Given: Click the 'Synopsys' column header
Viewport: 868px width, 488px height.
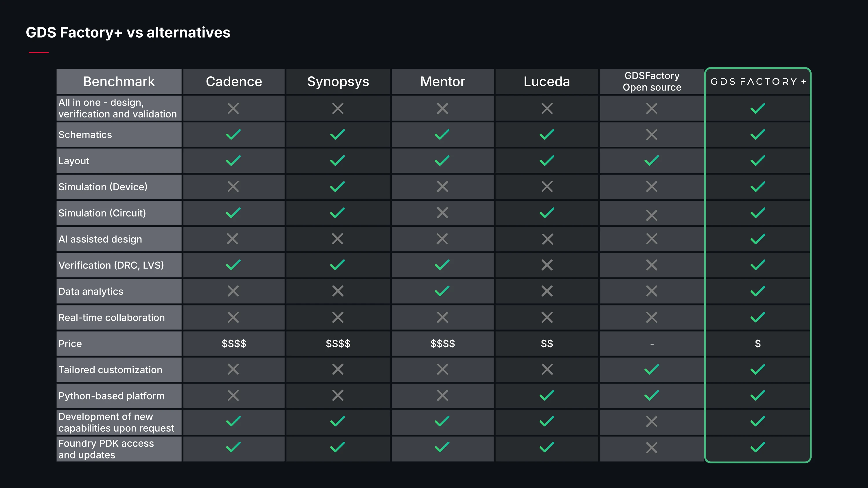Looking at the screenshot, I should pos(338,82).
